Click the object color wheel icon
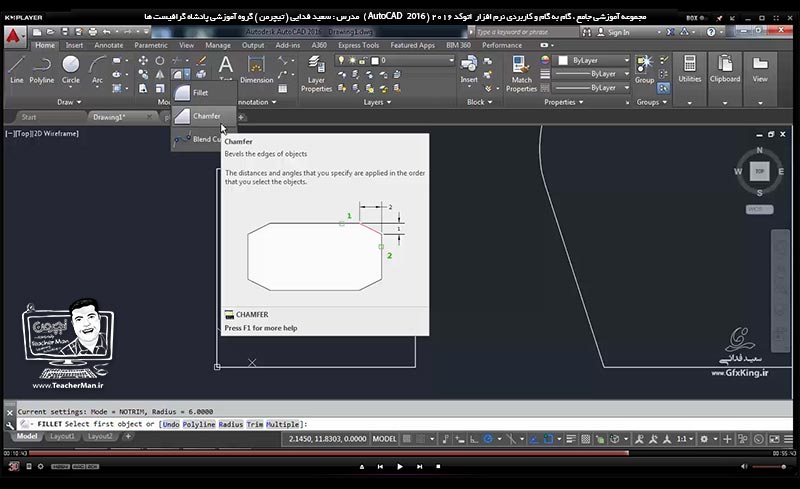The width and height of the screenshot is (800, 489). click(545, 60)
